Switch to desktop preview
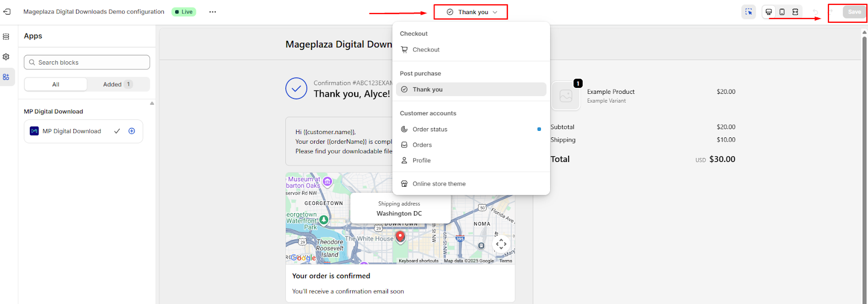Screen dimensions: 868x304 (x=769, y=12)
